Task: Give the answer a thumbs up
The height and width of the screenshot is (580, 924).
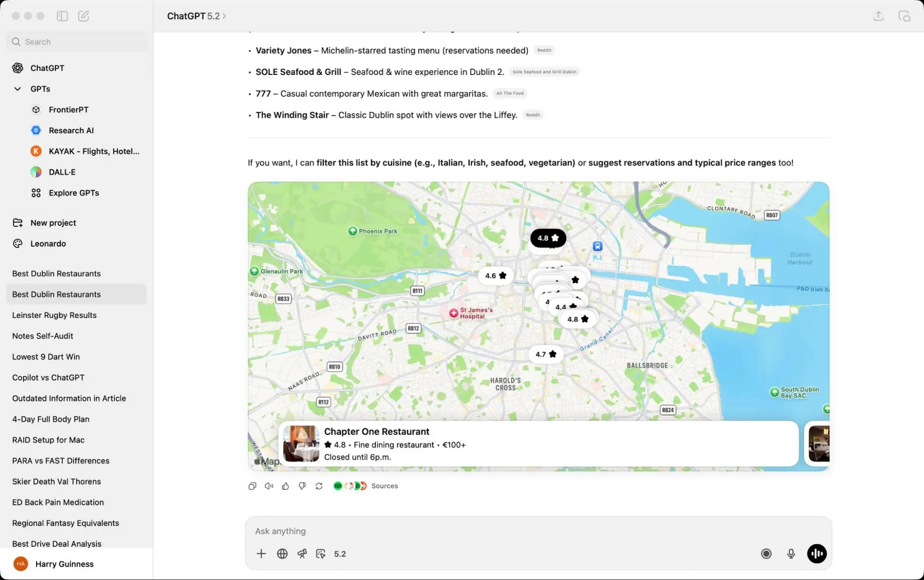Action: click(285, 486)
